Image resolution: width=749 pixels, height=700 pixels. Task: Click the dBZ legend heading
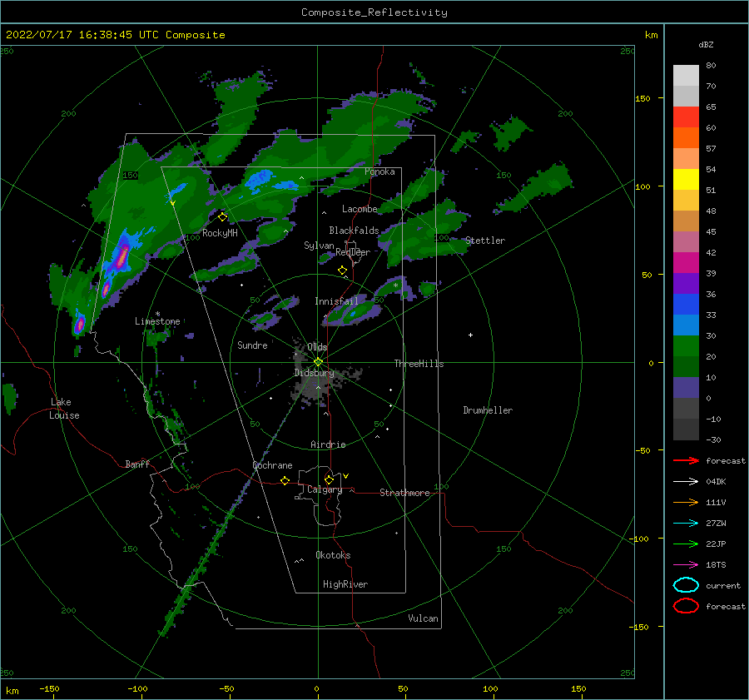tap(706, 44)
